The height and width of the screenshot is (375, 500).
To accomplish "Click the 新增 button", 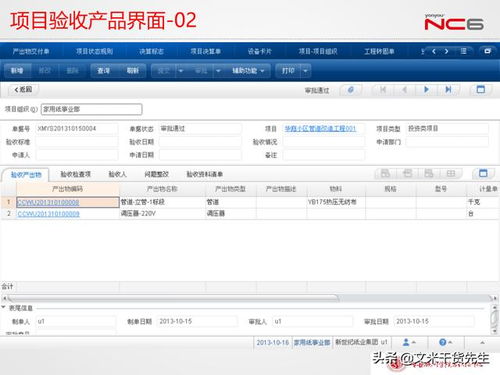I will 17,71.
